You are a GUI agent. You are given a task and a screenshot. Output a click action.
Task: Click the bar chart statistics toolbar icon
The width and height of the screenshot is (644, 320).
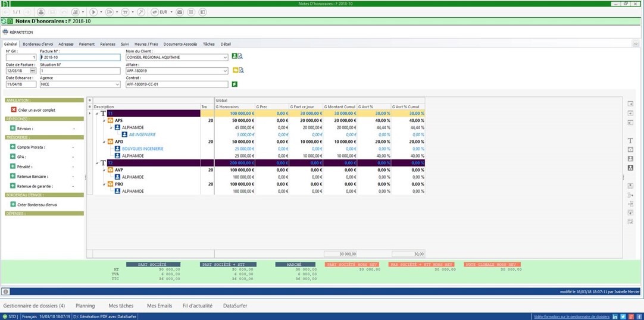[x=76, y=12]
